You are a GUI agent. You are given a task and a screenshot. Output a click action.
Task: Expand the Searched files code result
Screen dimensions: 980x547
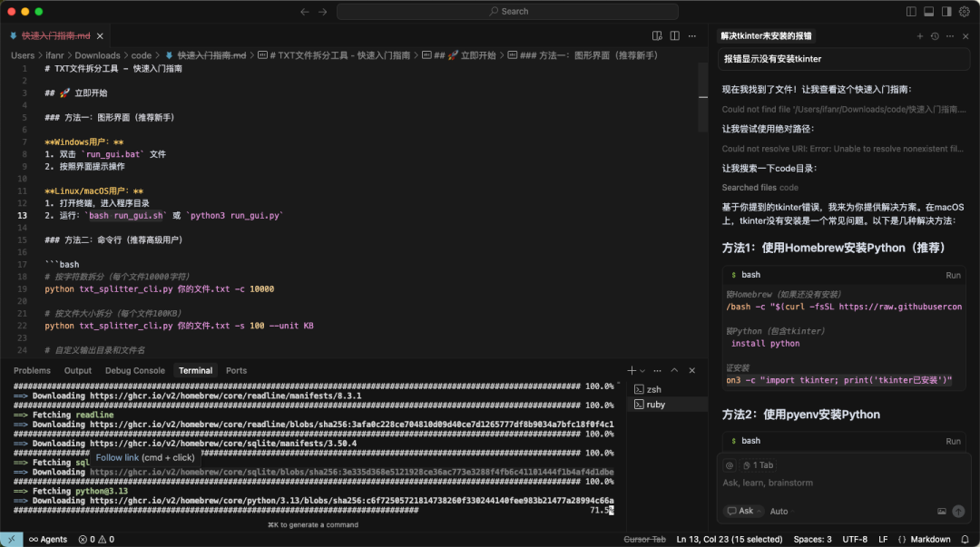(x=760, y=188)
